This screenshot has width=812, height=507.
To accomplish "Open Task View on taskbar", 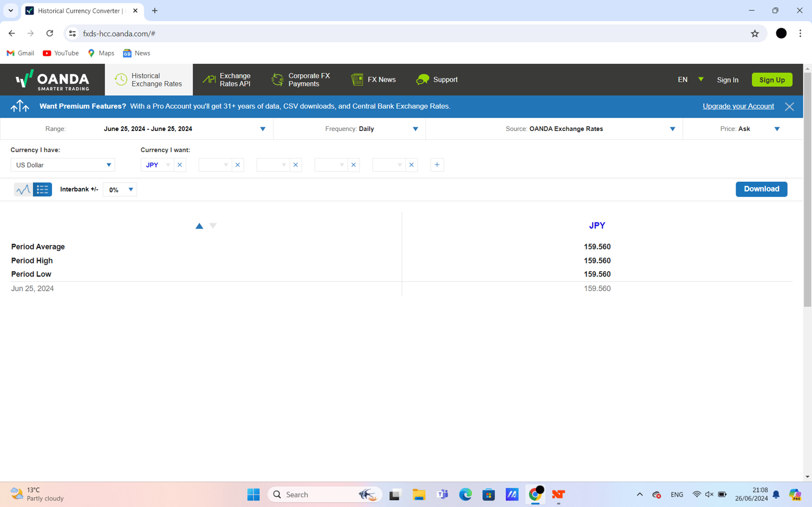I will tap(395, 495).
